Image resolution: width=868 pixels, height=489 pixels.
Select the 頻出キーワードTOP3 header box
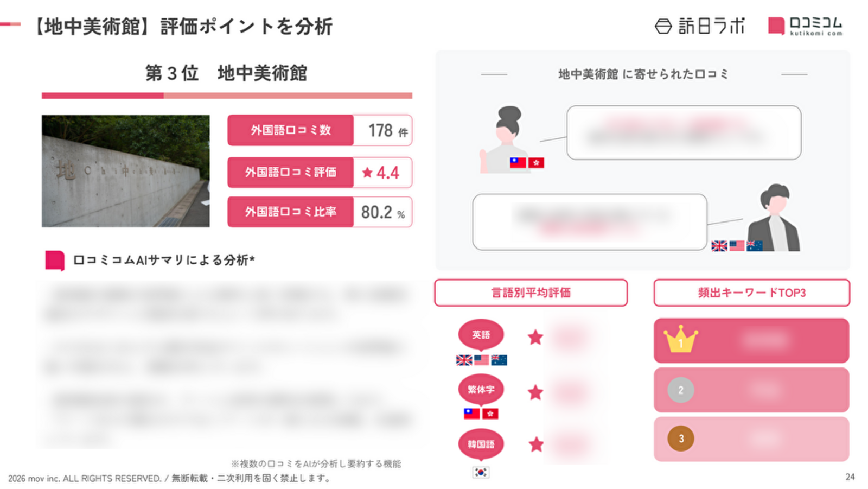[751, 293]
